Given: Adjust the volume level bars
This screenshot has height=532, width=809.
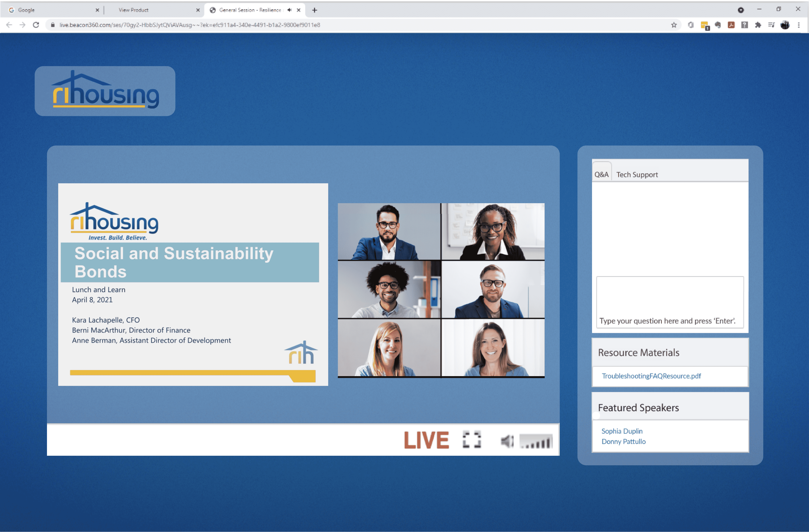Looking at the screenshot, I should click(x=536, y=442).
